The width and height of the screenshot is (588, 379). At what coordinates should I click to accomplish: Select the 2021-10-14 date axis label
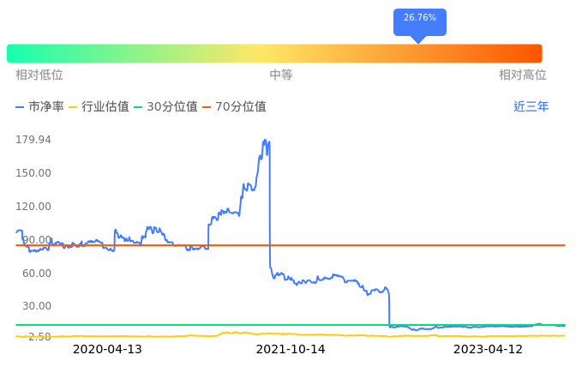(x=291, y=350)
